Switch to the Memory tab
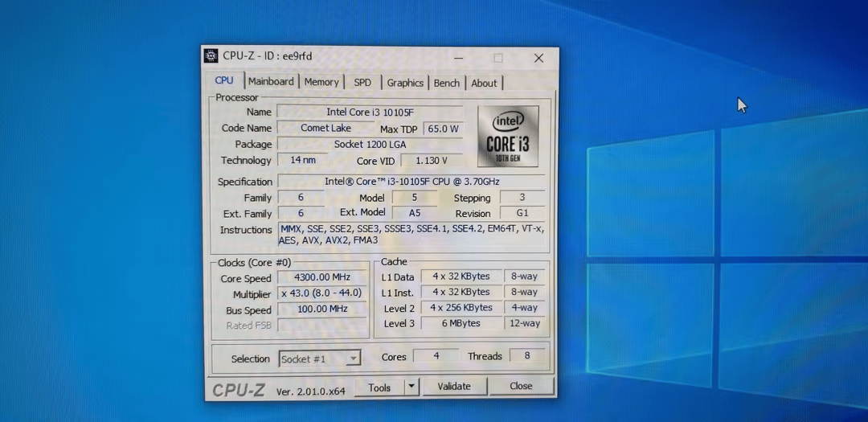The image size is (868, 422). pyautogui.click(x=321, y=82)
